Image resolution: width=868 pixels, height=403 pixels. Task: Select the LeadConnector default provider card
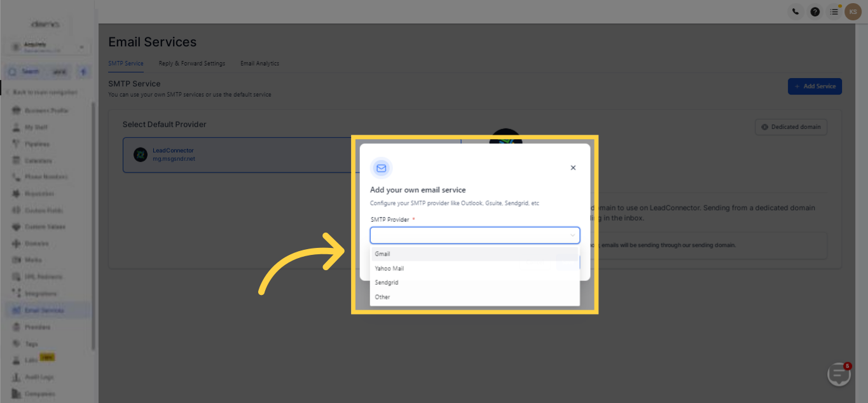pos(292,155)
